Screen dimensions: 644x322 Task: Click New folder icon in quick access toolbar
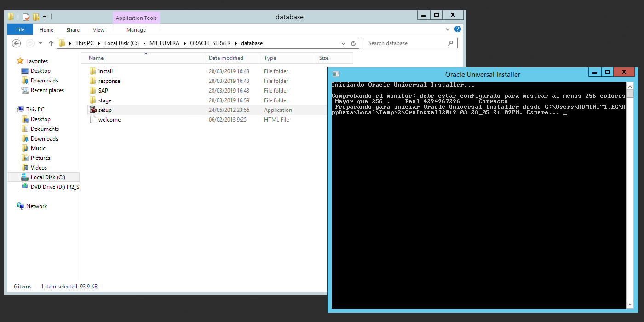tap(36, 17)
